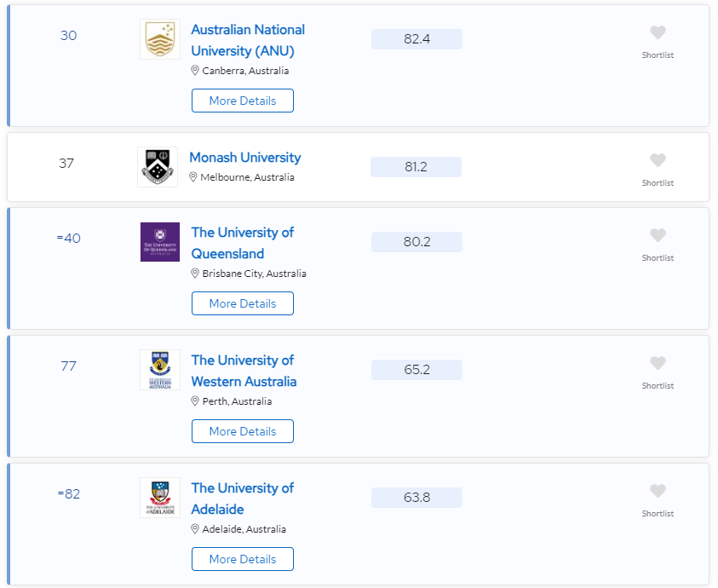Add University of Queensland to shortlist
The width and height of the screenshot is (718, 588).
pyautogui.click(x=658, y=235)
